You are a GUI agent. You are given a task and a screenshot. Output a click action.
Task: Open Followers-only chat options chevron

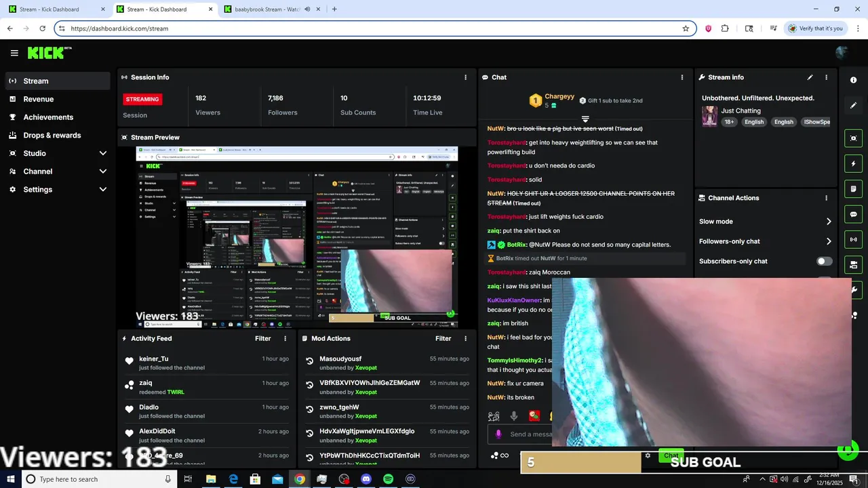[x=829, y=241]
